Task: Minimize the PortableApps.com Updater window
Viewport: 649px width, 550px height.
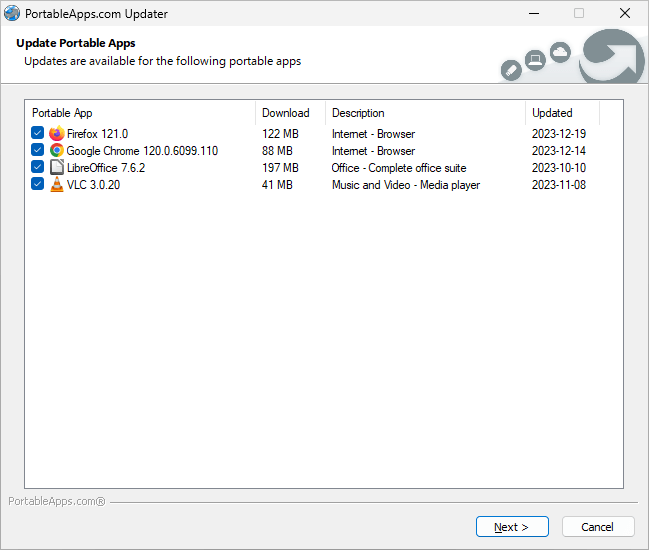Action: [x=534, y=13]
